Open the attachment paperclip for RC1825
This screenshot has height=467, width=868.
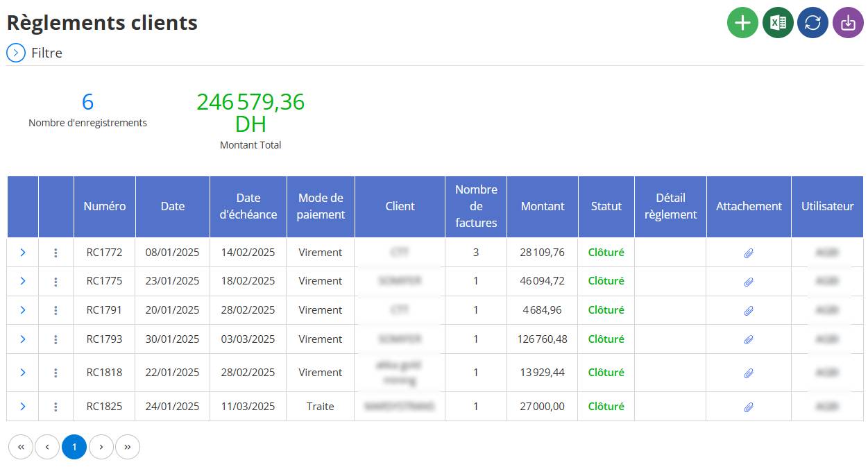[749, 407]
